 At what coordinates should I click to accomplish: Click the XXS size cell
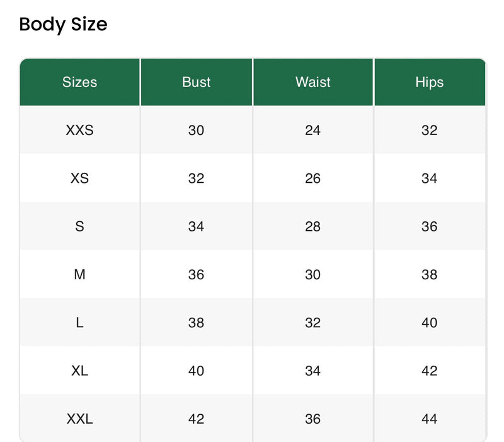79,131
